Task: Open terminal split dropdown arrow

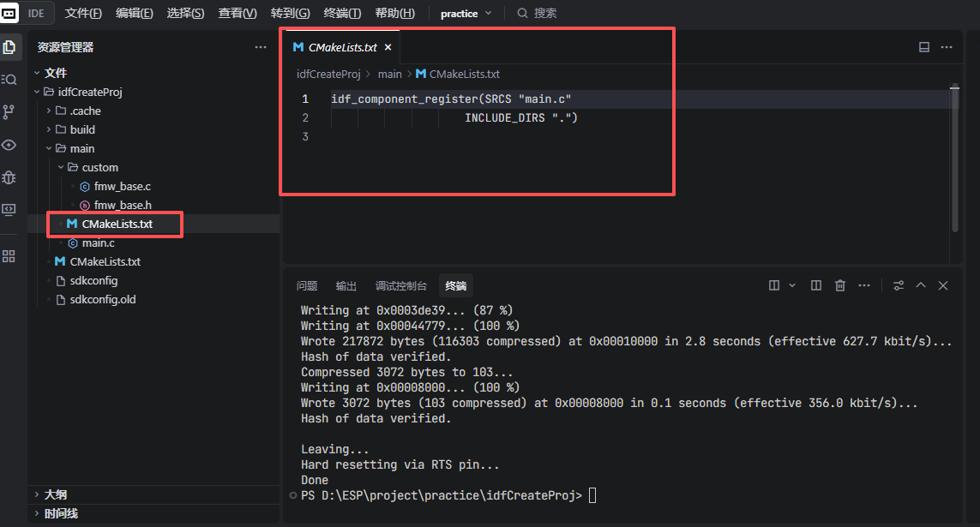Action: [792, 285]
